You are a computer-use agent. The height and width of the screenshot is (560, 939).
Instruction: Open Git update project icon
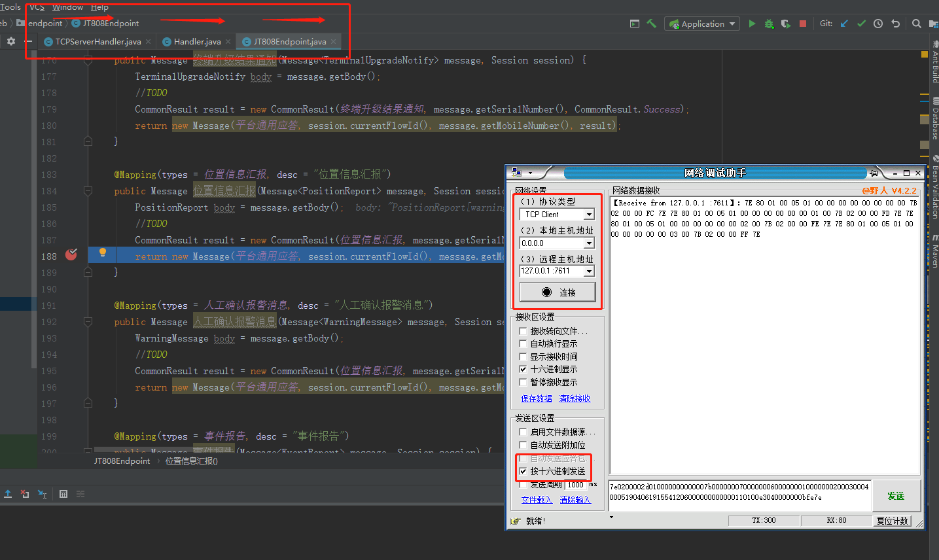coord(845,23)
